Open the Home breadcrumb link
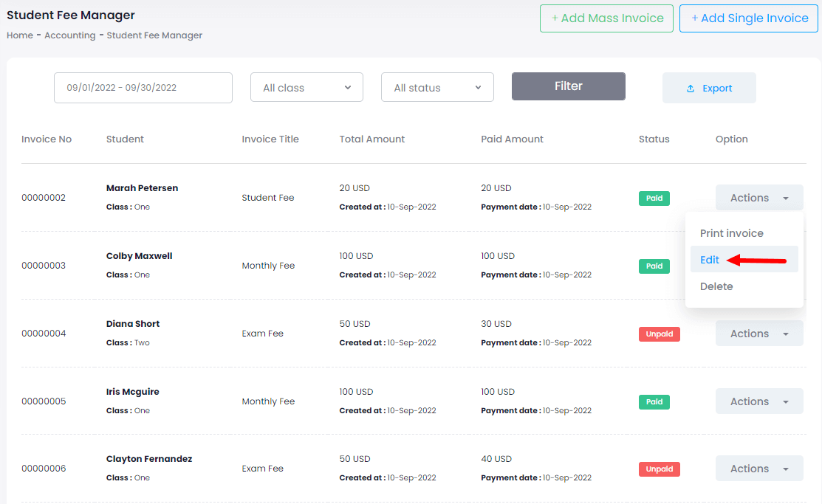The width and height of the screenshot is (822, 504). [19, 35]
